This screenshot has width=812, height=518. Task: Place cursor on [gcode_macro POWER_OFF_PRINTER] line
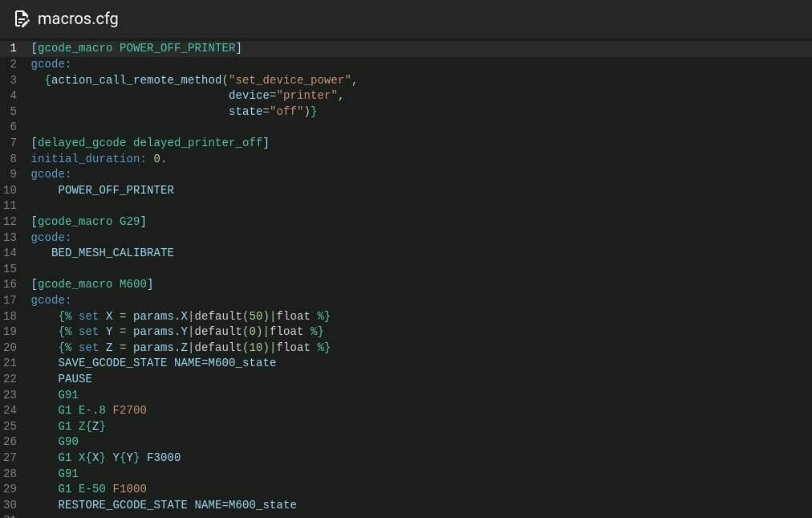[136, 48]
